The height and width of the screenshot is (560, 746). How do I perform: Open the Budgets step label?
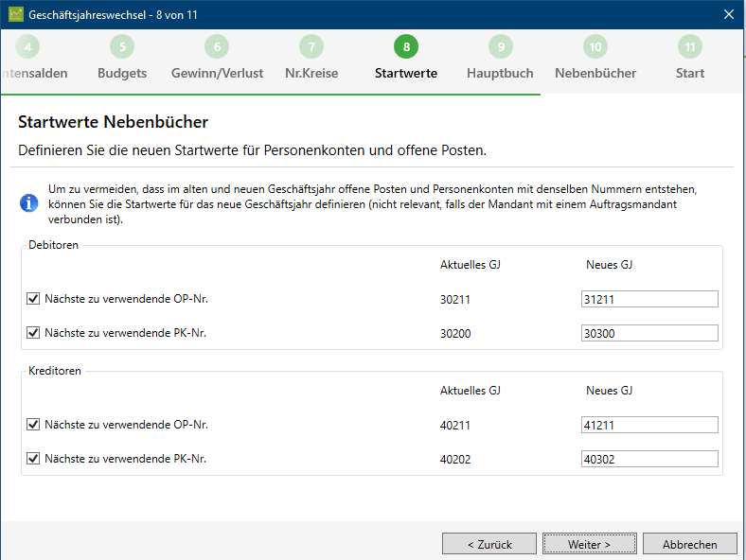[122, 73]
